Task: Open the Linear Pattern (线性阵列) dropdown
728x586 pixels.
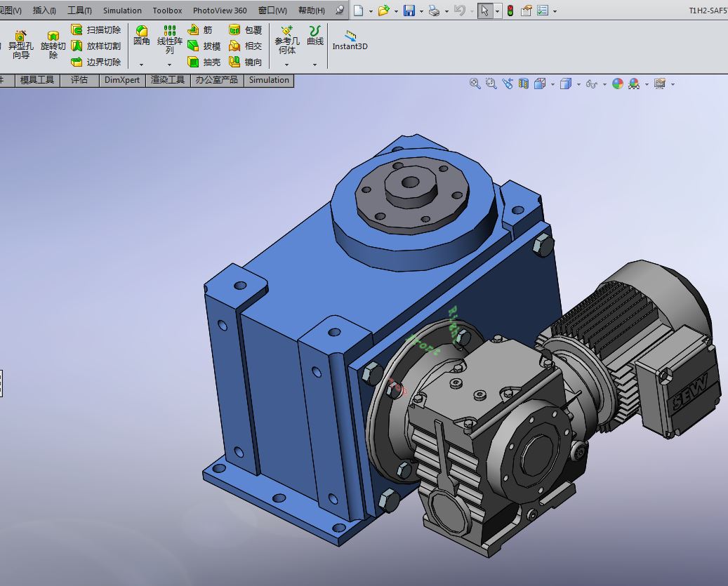Action: point(169,65)
